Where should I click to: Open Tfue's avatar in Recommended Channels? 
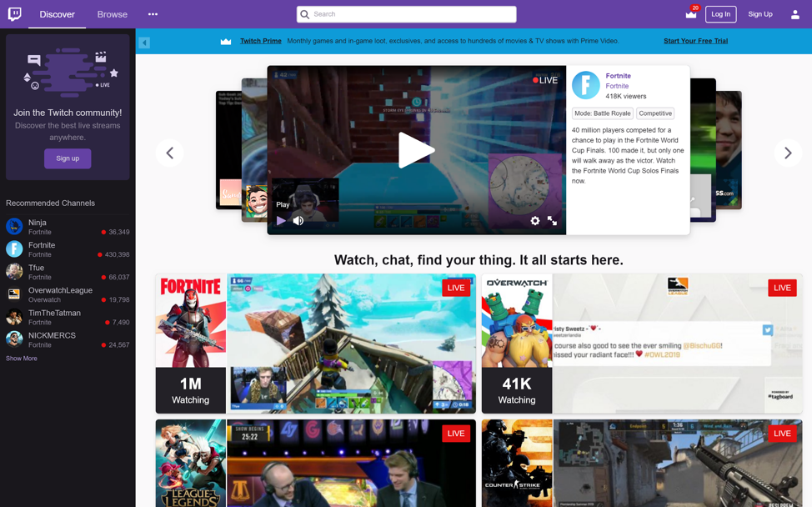click(x=14, y=271)
